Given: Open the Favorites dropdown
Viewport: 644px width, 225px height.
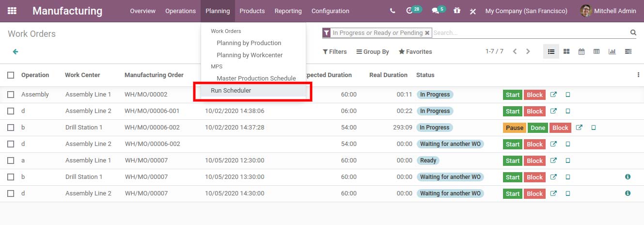Looking at the screenshot, I should [x=415, y=52].
